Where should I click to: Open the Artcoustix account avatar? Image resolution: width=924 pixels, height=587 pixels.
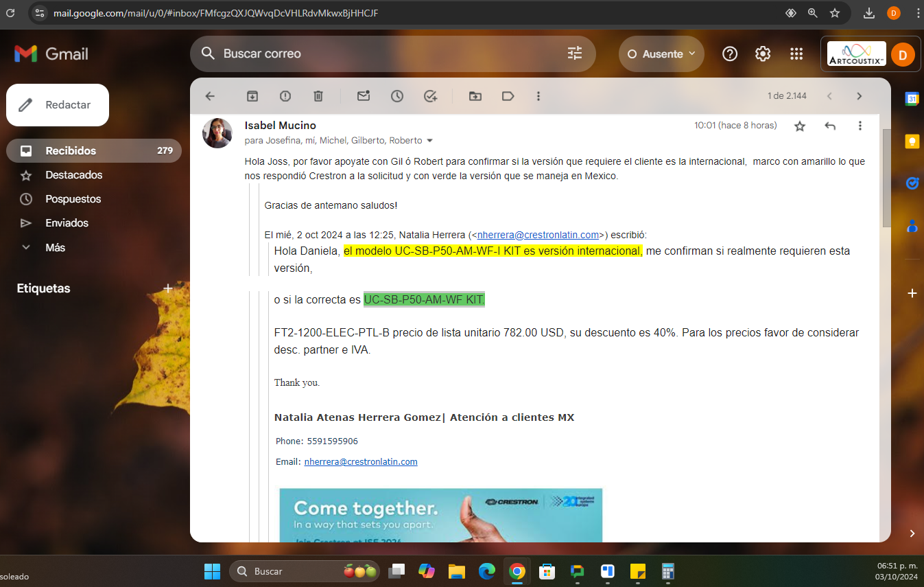(x=903, y=54)
